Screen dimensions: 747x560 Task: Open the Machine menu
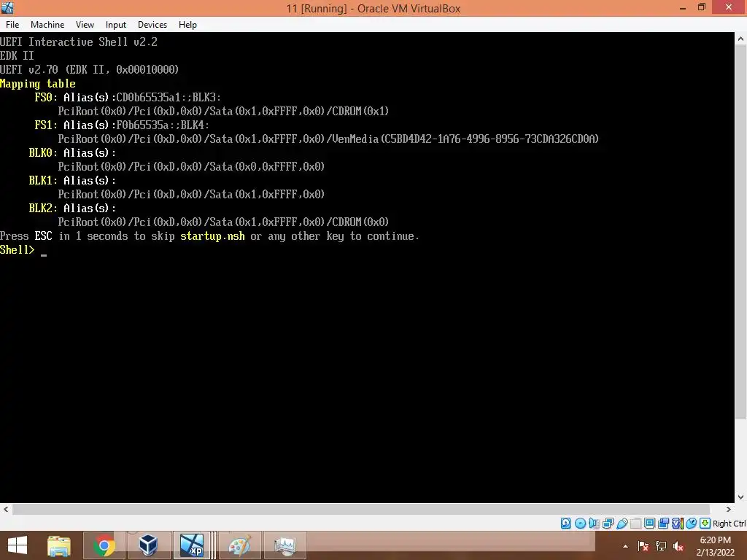tap(47, 25)
